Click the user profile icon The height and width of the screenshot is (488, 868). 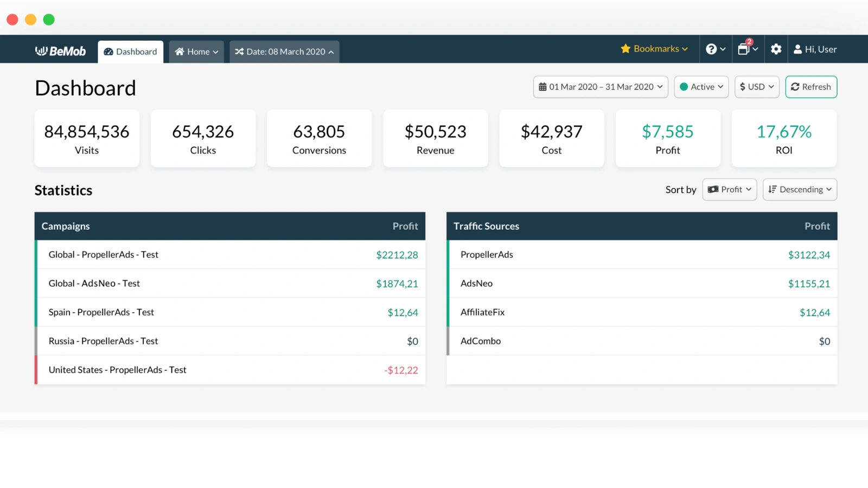tap(797, 49)
